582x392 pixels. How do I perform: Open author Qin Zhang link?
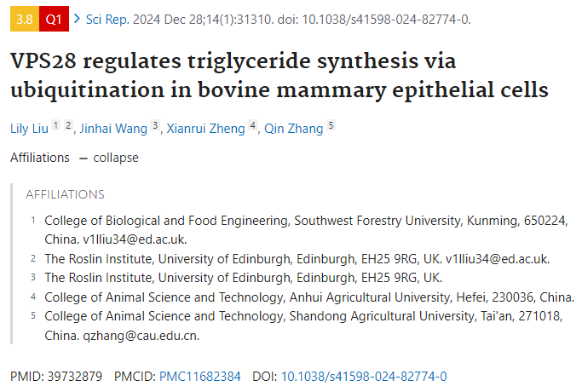pos(294,129)
